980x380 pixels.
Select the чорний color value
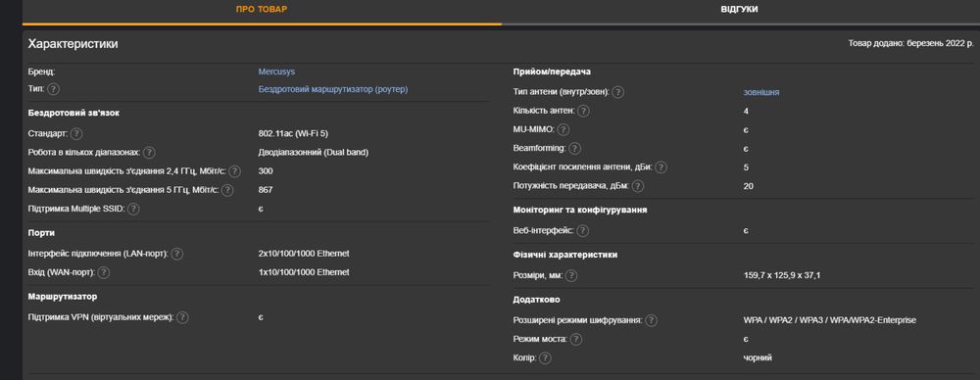click(x=758, y=357)
